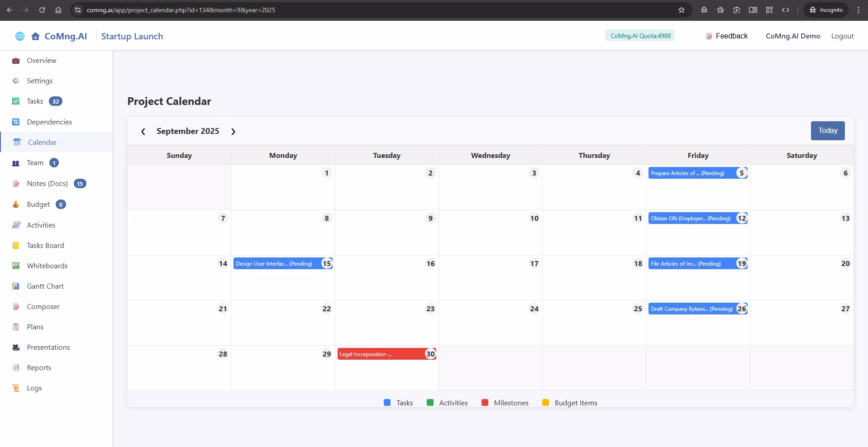
Task: Click blue Tasks legend swatch
Action: pos(387,403)
